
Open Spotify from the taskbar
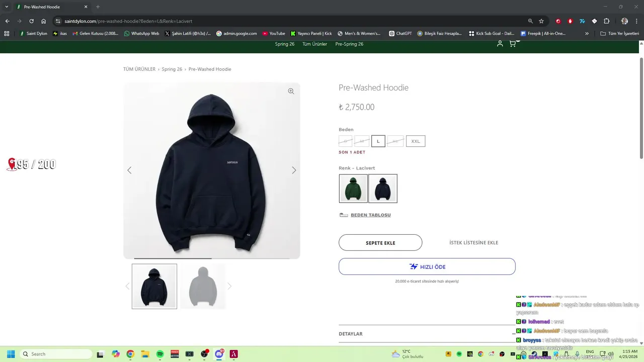pyautogui.click(x=159, y=354)
